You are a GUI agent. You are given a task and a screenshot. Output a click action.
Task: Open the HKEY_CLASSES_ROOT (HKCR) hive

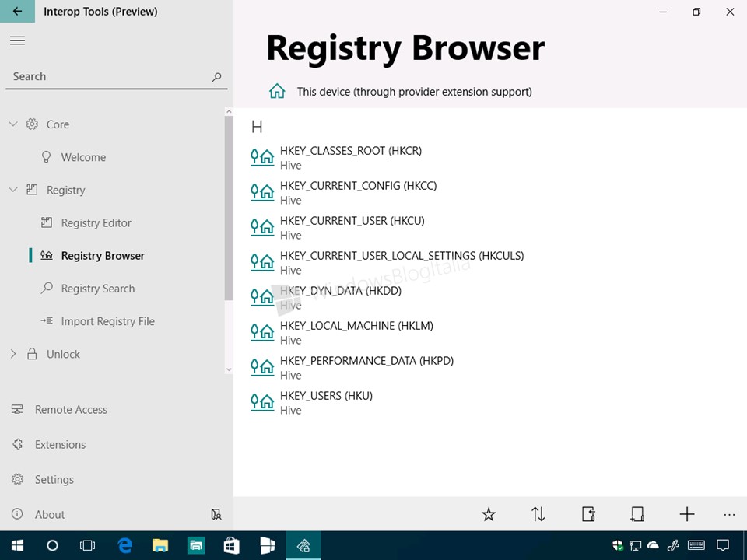point(351,158)
